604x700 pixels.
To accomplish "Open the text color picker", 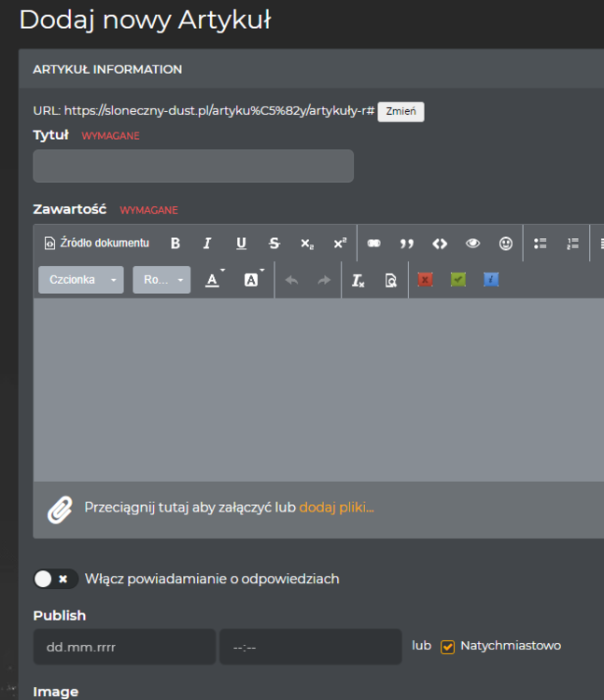I will click(x=214, y=280).
